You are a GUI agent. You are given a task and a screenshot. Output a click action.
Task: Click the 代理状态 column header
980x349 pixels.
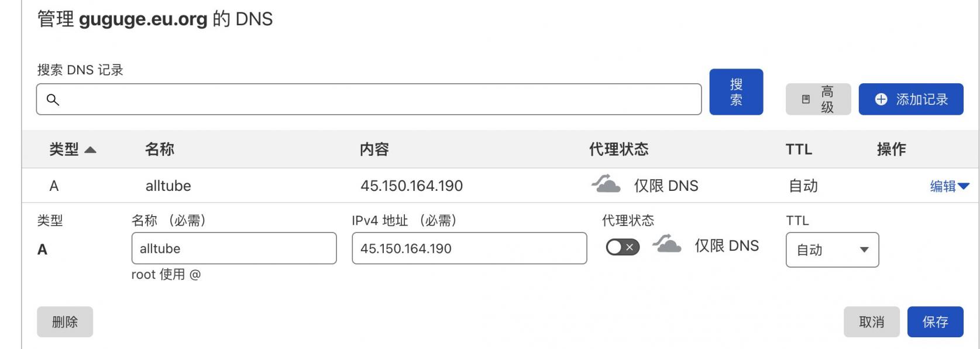point(618,149)
